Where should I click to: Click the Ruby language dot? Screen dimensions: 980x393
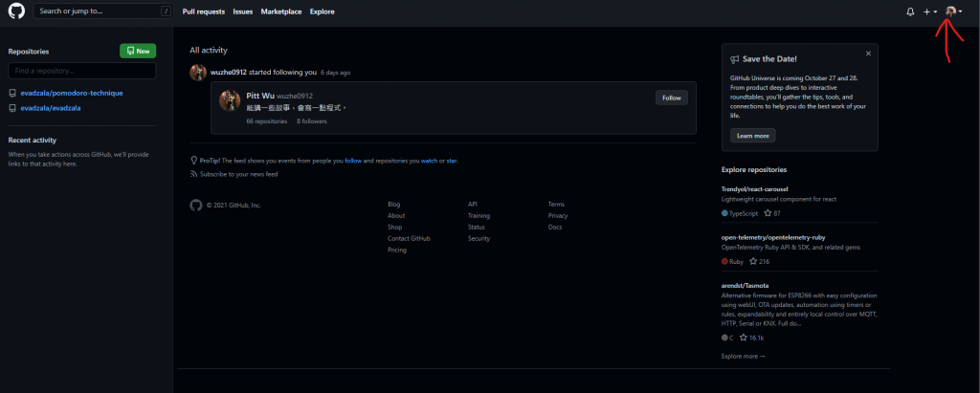tap(724, 262)
